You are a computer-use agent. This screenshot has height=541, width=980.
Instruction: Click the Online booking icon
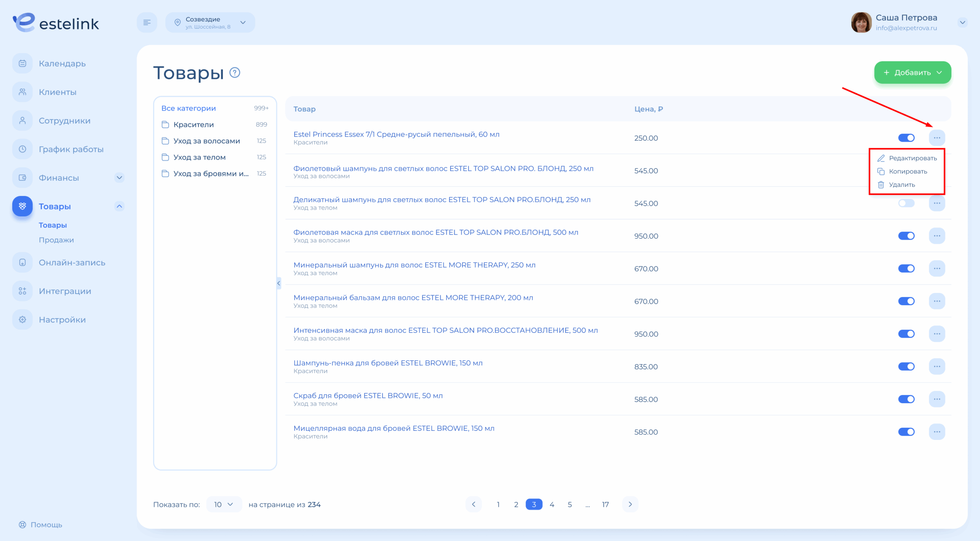(22, 262)
